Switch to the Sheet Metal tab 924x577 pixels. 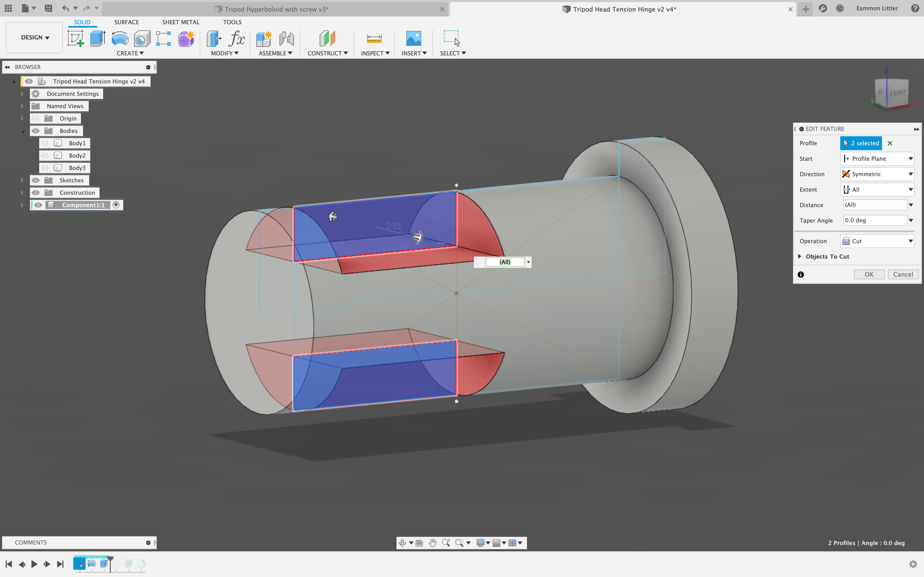(180, 22)
